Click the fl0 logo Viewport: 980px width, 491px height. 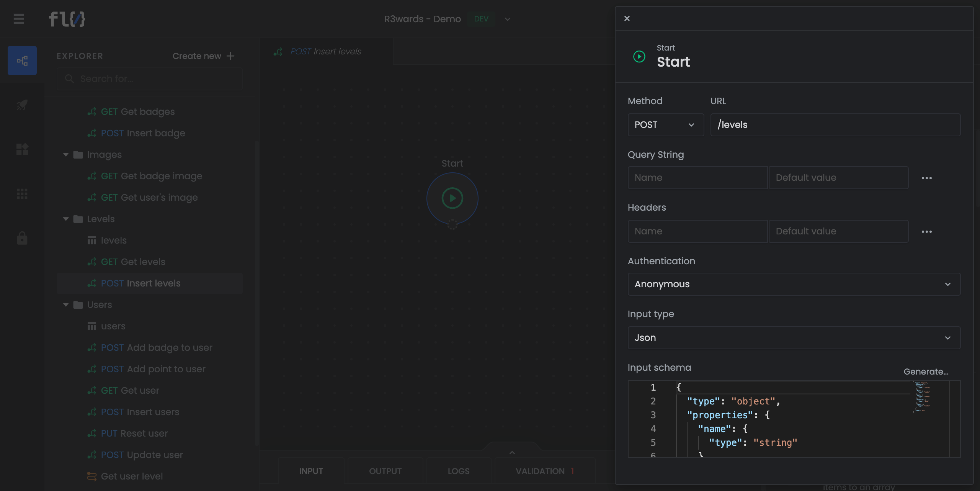pos(67,19)
